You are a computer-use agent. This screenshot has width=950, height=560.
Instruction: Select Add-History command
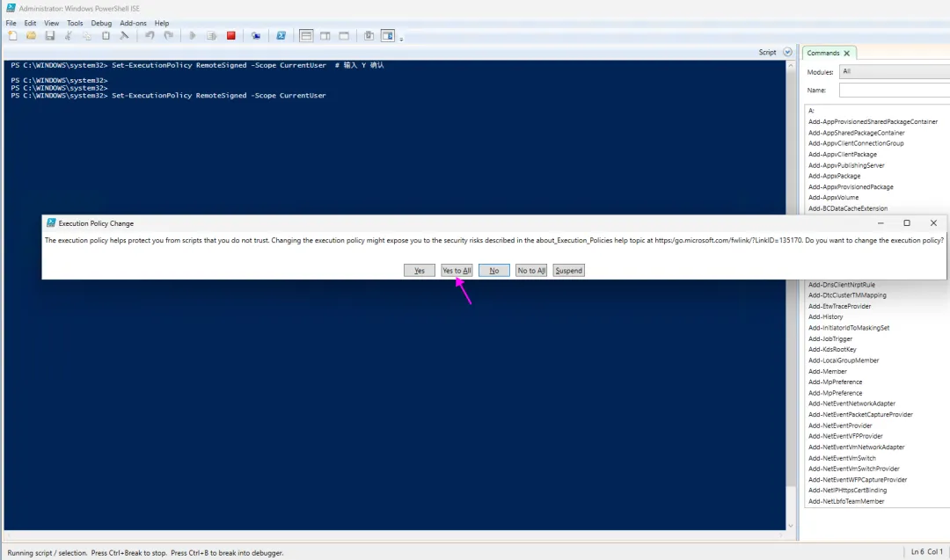point(825,316)
